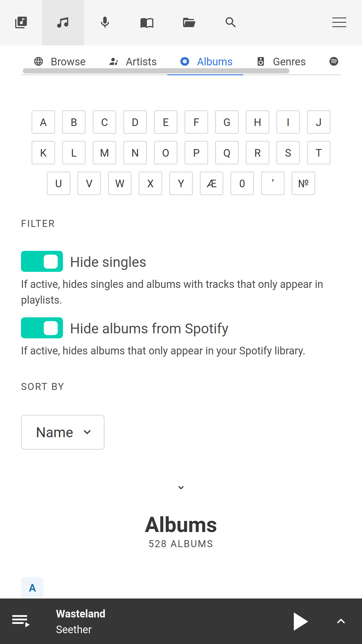This screenshot has height=644, width=362.
Task: Select the music note tab icon
Action: (63, 22)
